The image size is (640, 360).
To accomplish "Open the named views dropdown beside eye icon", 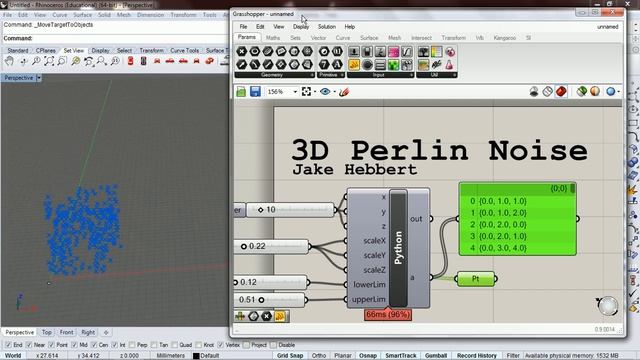I will pyautogui.click(x=335, y=92).
